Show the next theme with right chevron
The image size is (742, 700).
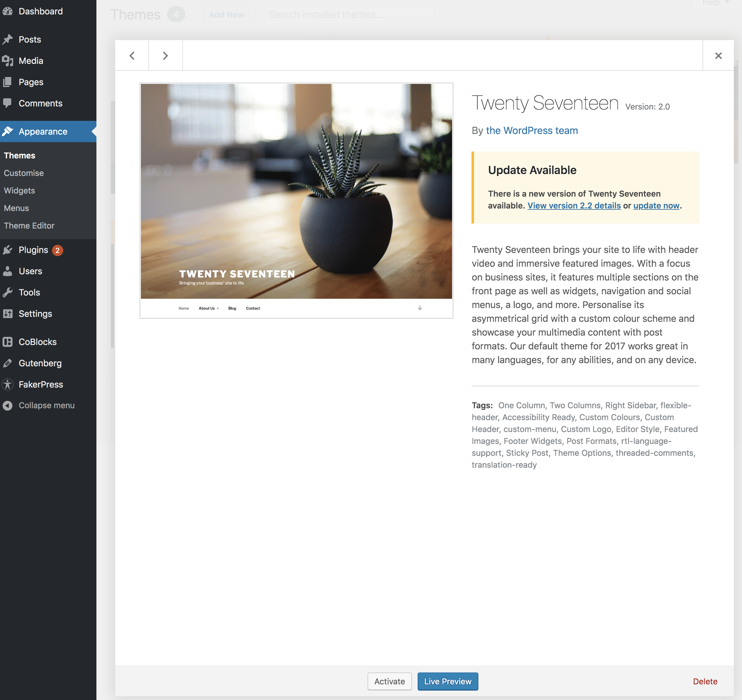(x=165, y=56)
